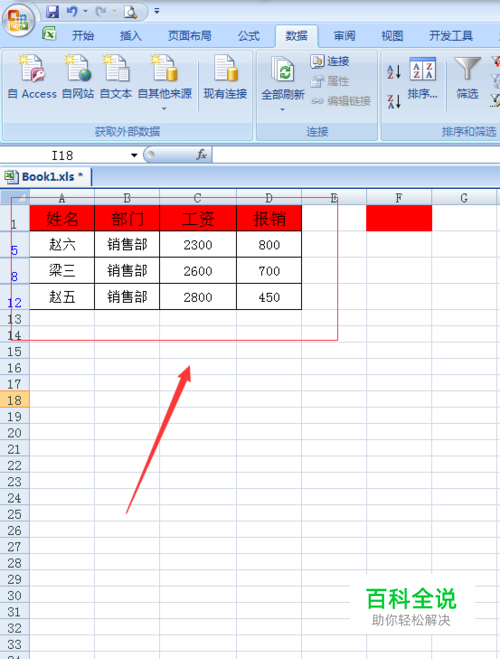
Task: Click the Excel icon beside ribbon tabs
Action: pos(49,34)
